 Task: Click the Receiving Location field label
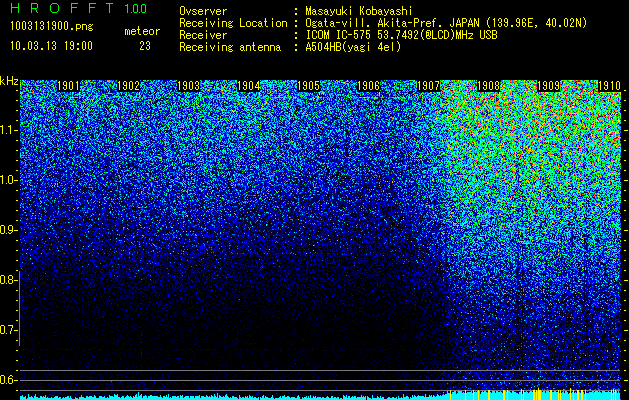[x=233, y=23]
